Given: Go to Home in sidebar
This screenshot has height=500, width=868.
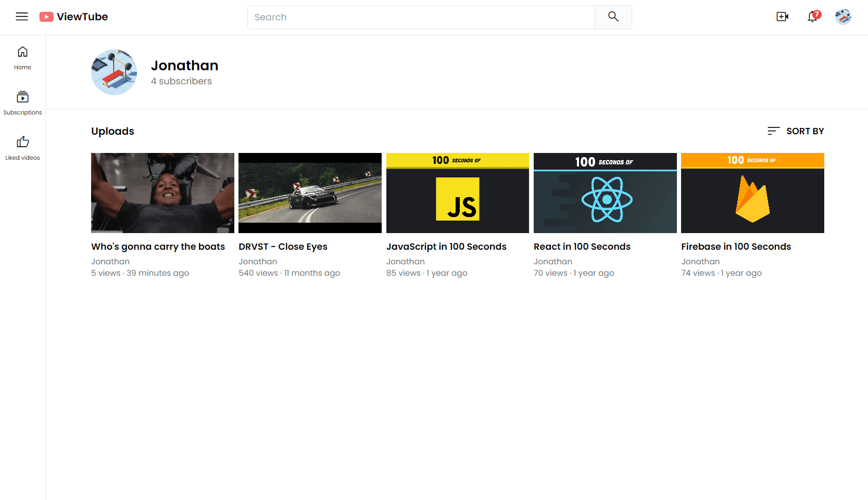Looking at the screenshot, I should point(22,58).
